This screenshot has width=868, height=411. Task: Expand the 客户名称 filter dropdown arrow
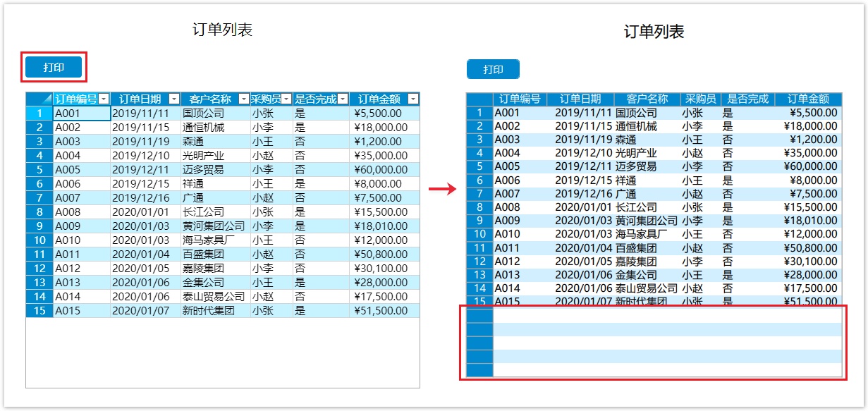tap(244, 99)
